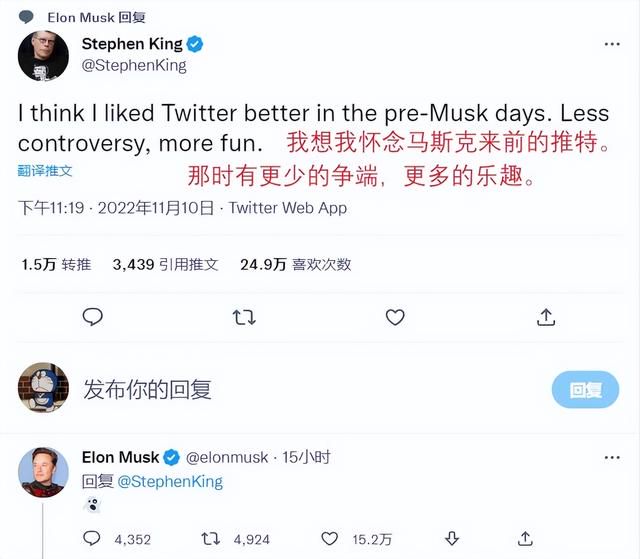The width and height of the screenshot is (640, 559).
Task: Share Stephen King's tweet via upload icon
Action: click(x=546, y=317)
